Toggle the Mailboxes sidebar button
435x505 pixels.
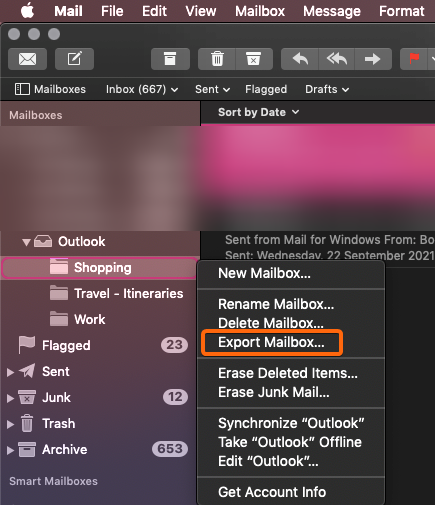pyautogui.click(x=50, y=89)
